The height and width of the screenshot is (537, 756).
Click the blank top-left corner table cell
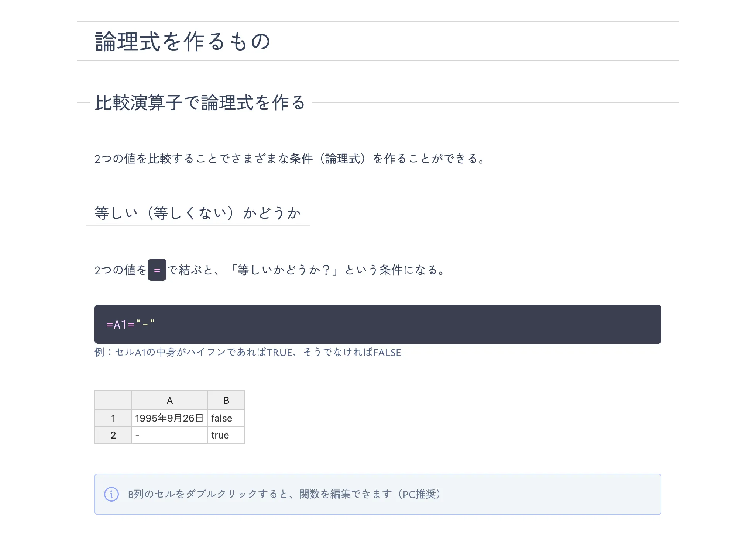coord(113,401)
